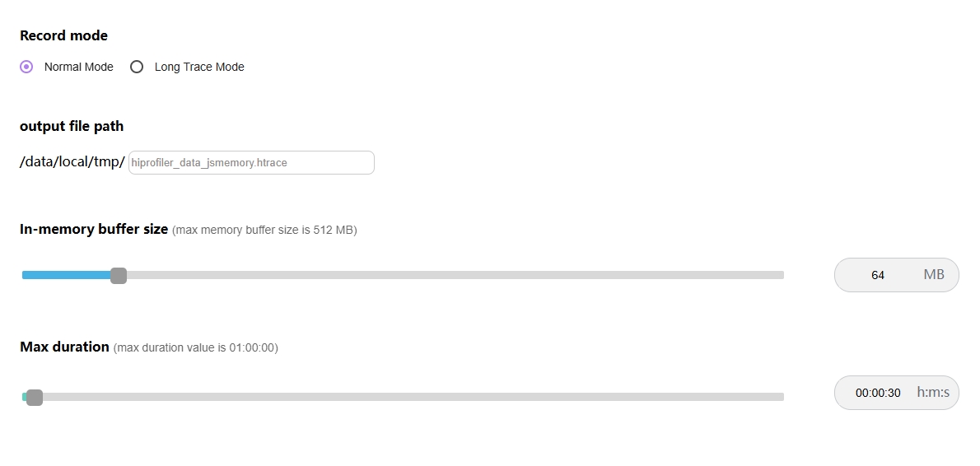The image size is (980, 466).
Task: Click the max memory buffer 512 MB hint
Action: tap(264, 230)
